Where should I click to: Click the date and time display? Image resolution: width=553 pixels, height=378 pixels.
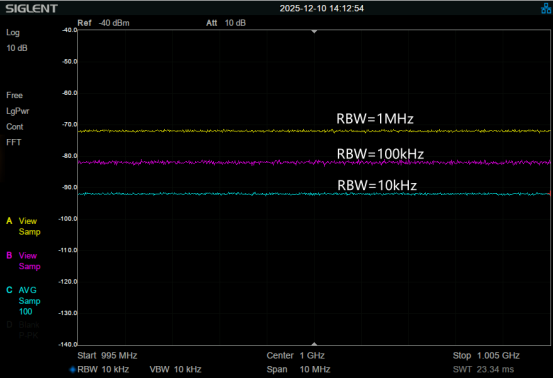(322, 8)
